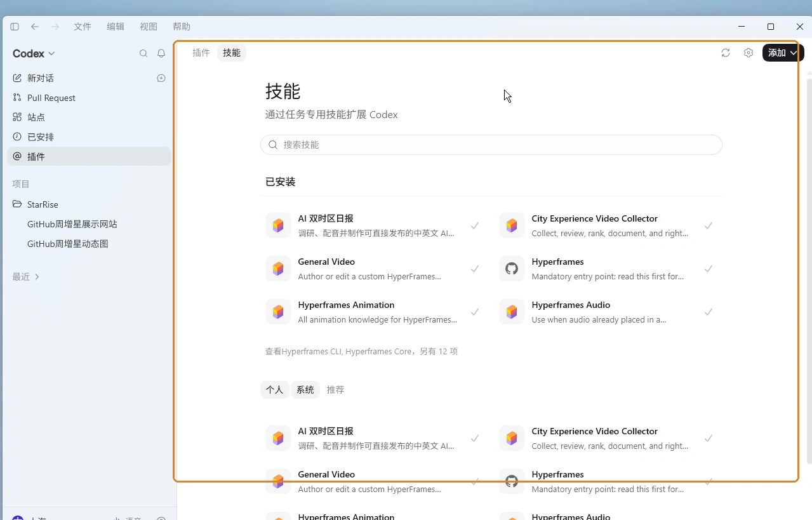Go back with the left arrow

coord(35,27)
